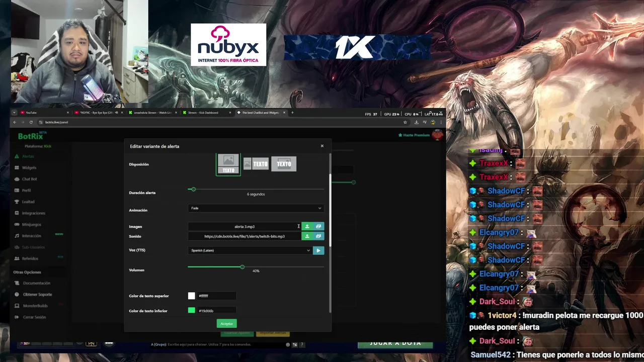Open the Color de texto superior swatch
Viewport: 644px width, 362px height.
191,296
